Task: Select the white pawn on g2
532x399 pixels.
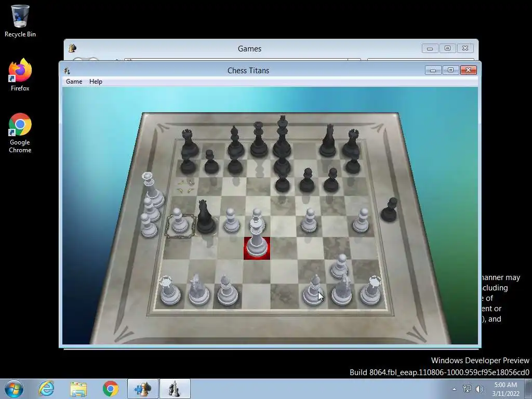Action: pos(340,267)
